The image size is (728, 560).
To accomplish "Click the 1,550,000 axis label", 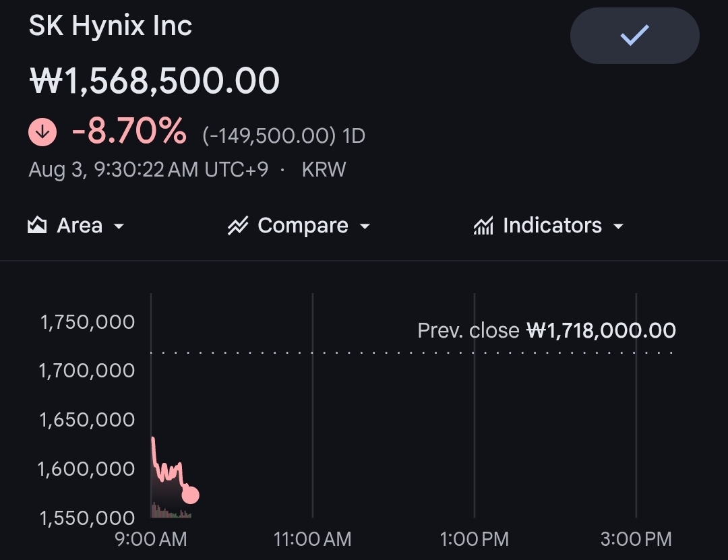I will (87, 518).
